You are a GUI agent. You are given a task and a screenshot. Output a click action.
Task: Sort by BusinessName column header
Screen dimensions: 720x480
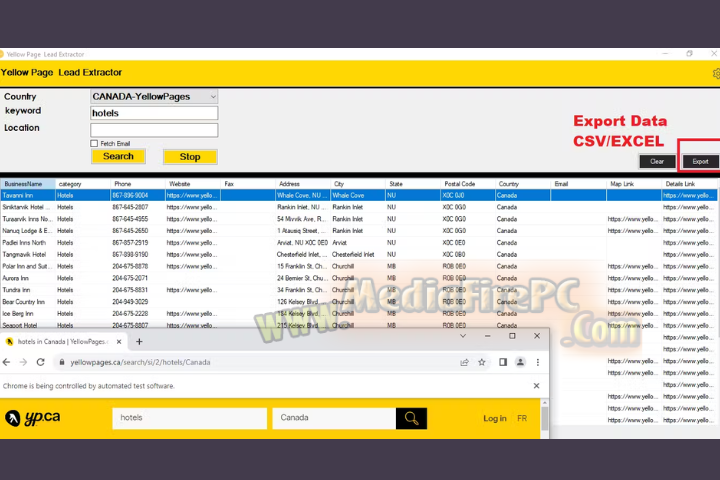(x=28, y=184)
